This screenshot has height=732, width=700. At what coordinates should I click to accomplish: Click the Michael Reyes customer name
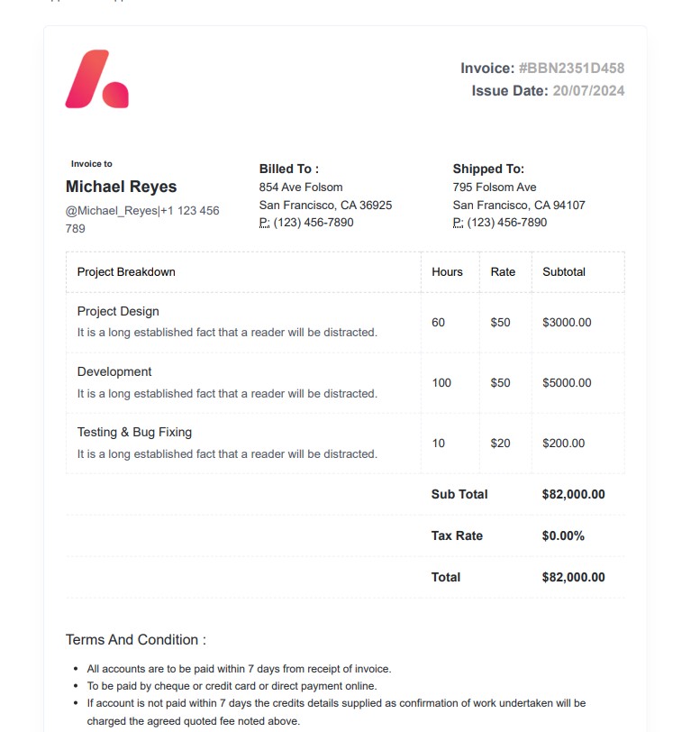coord(122,187)
